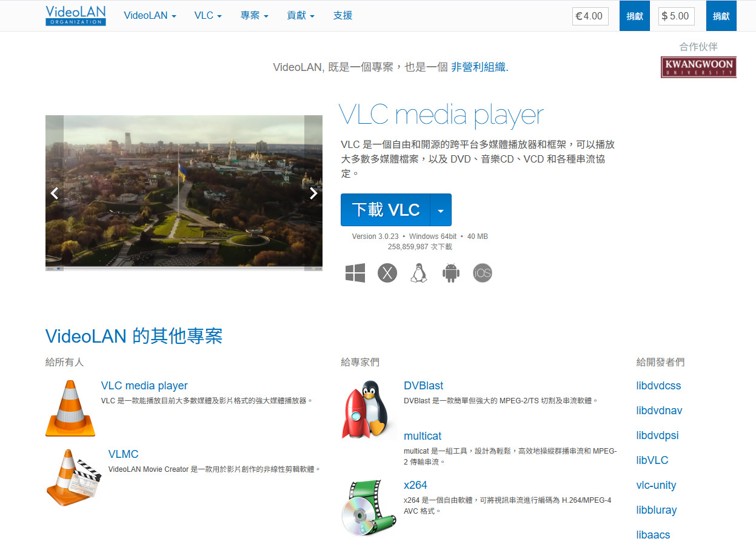
Task: Open download options arrow beside 下載 VLC
Action: coord(441,210)
